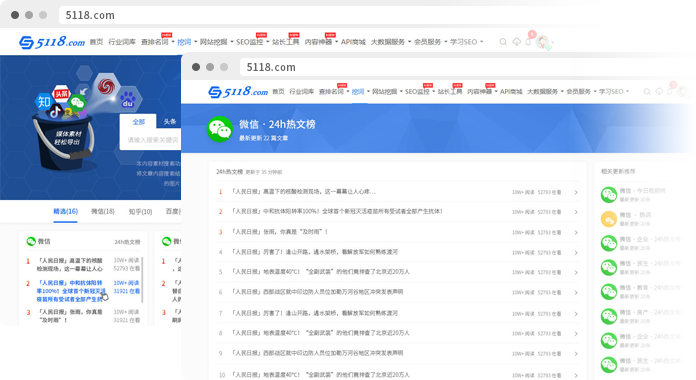
Task: Click the red 头条 hexagon icon
Action: (61, 93)
